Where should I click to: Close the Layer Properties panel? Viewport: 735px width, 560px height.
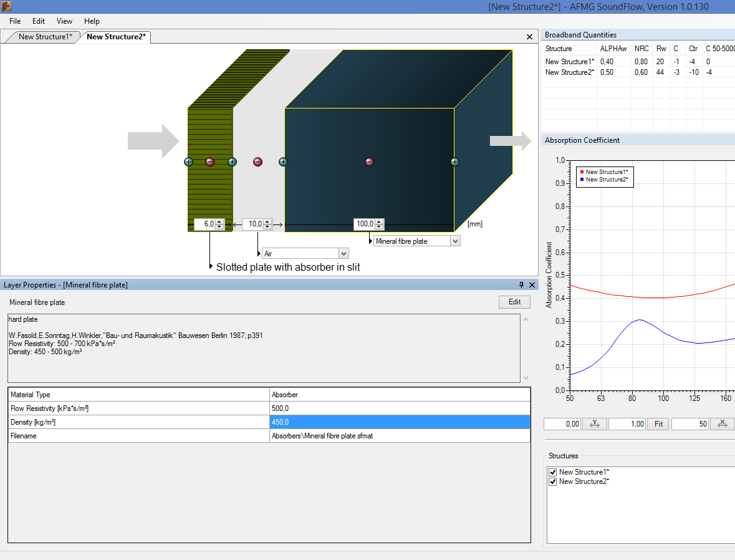532,285
